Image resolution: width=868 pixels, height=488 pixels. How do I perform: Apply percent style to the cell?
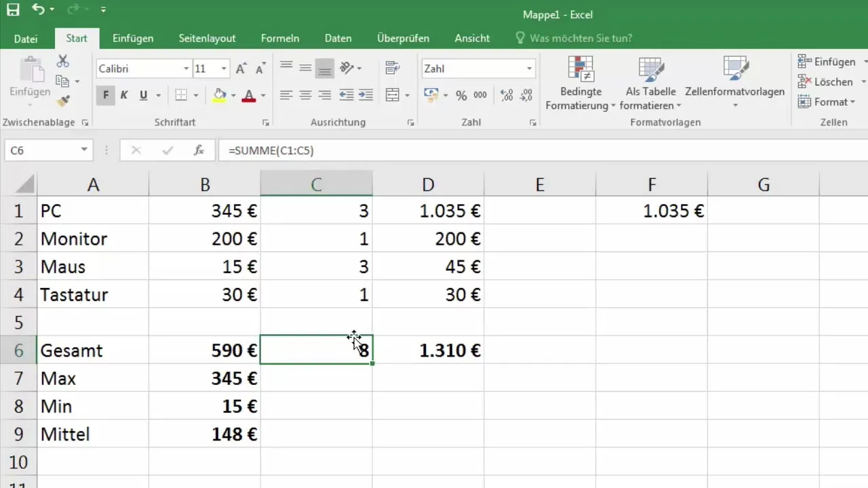tap(461, 96)
